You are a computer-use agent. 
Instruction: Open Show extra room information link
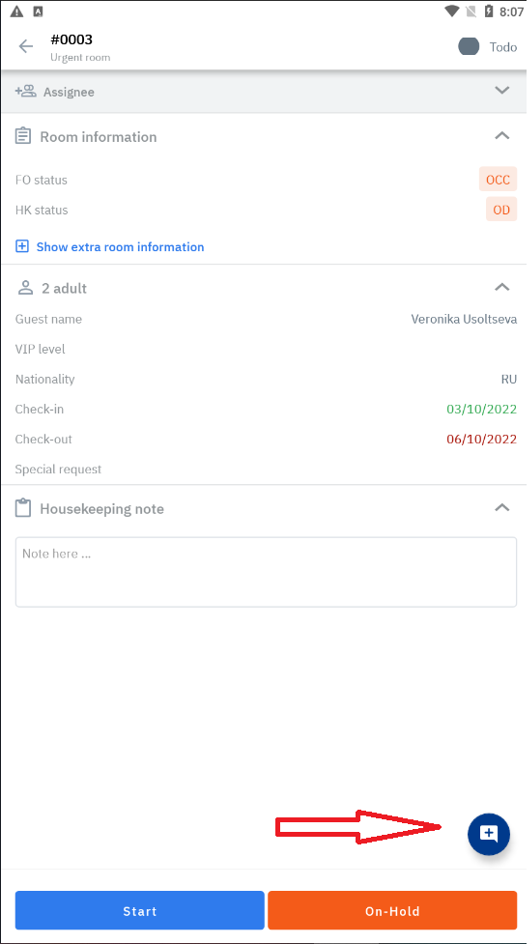coord(120,247)
